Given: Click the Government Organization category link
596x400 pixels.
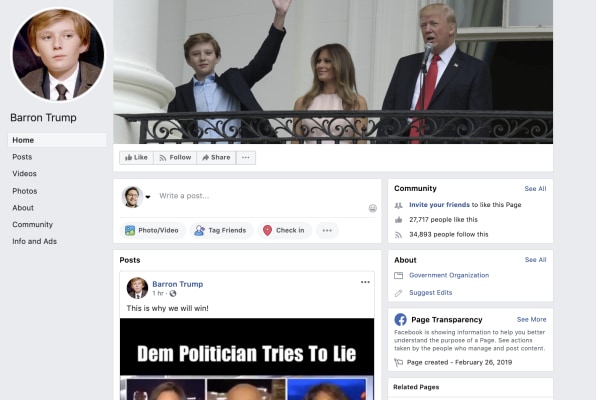Looking at the screenshot, I should point(449,275).
